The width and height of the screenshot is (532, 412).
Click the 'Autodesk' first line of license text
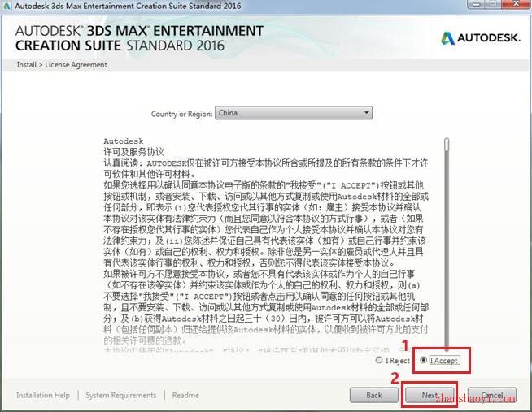[124, 141]
